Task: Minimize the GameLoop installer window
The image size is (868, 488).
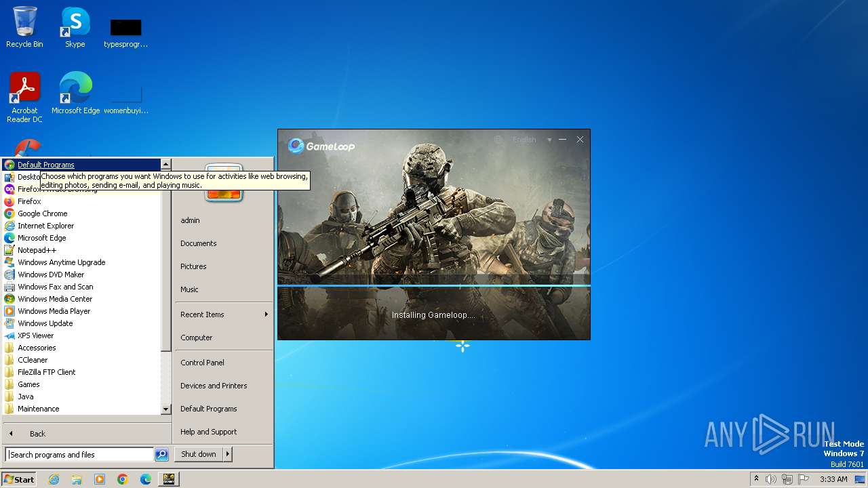Action: (x=562, y=140)
